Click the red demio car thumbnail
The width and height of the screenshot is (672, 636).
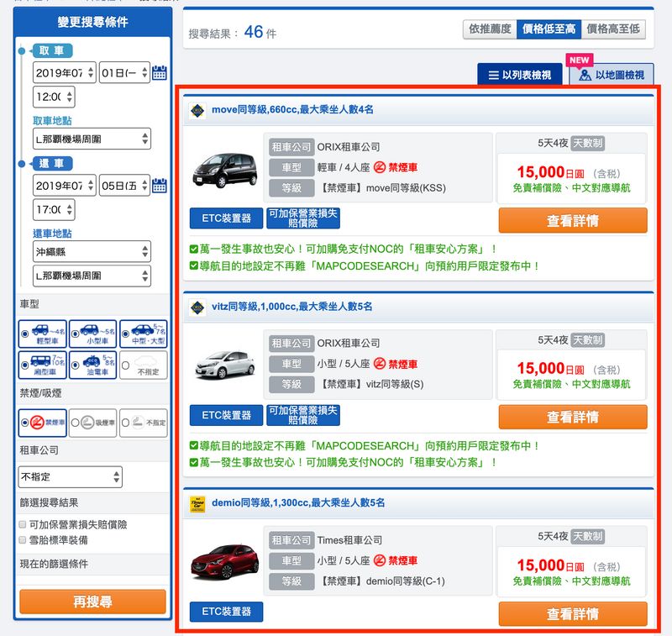[x=225, y=561]
